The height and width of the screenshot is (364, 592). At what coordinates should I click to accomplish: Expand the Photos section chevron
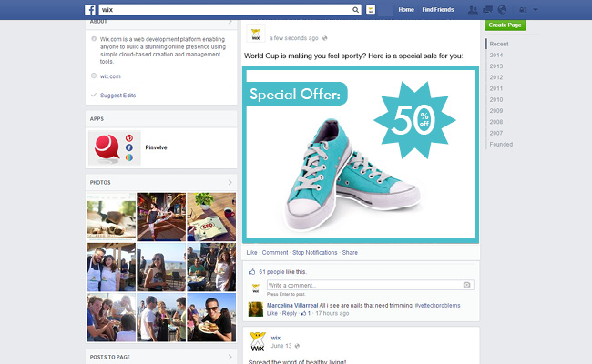tap(230, 183)
